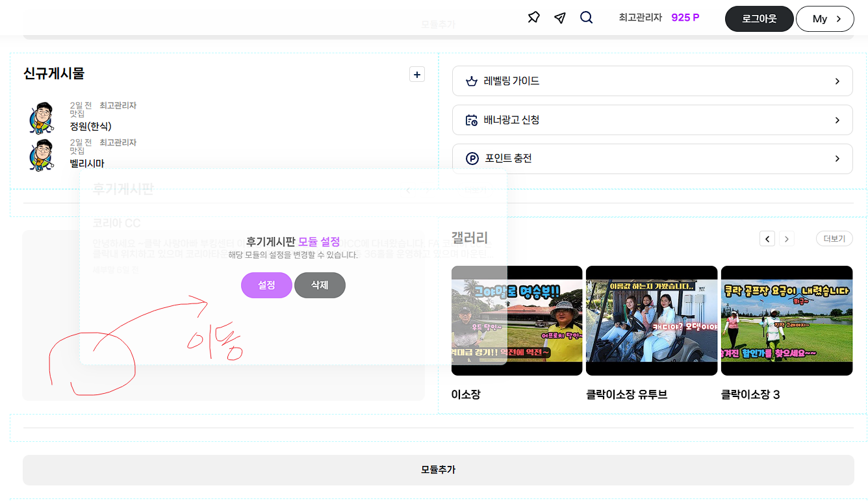Expand the 레벨링 가이드 chevron

click(x=837, y=81)
